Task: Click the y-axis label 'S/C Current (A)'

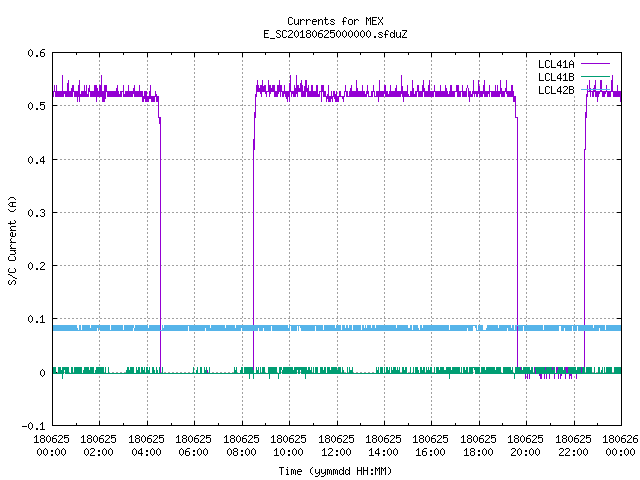Action: tap(13, 241)
